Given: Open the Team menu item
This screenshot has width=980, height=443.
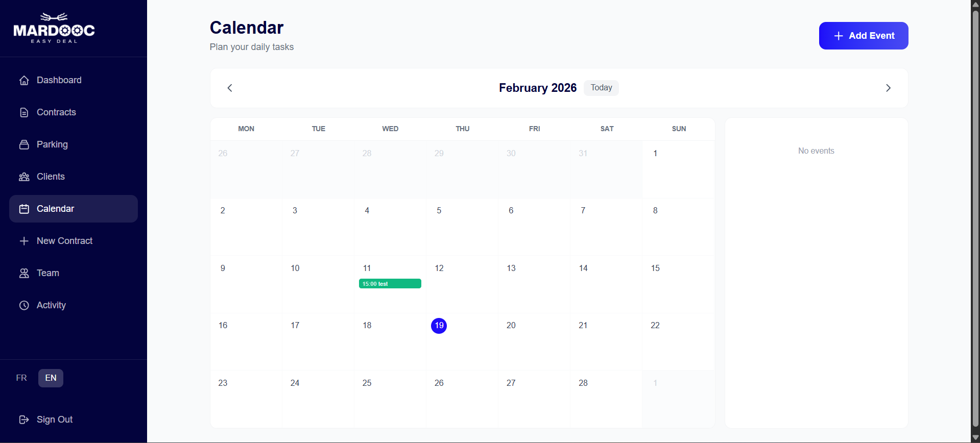Looking at the screenshot, I should (74, 273).
